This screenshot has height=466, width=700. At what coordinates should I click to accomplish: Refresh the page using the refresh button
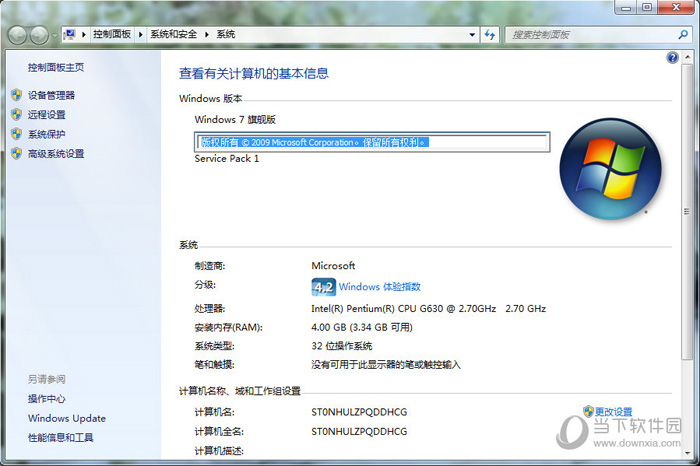click(490, 35)
